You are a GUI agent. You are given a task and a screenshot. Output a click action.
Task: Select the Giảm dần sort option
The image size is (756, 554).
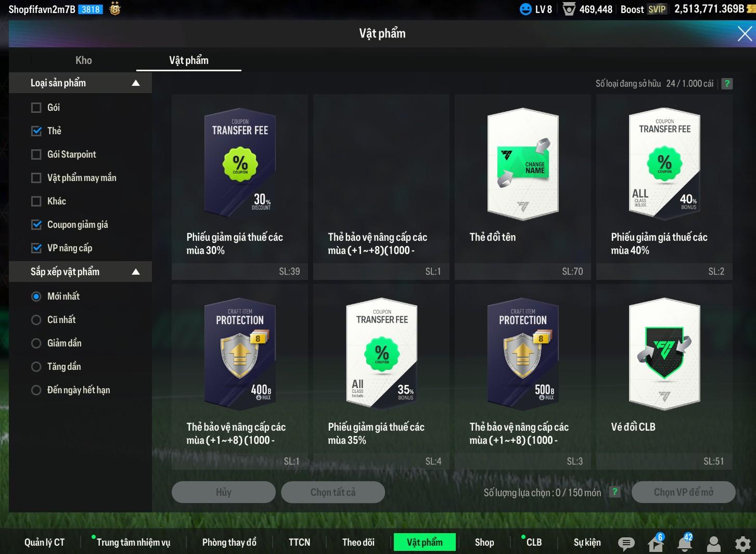[36, 343]
